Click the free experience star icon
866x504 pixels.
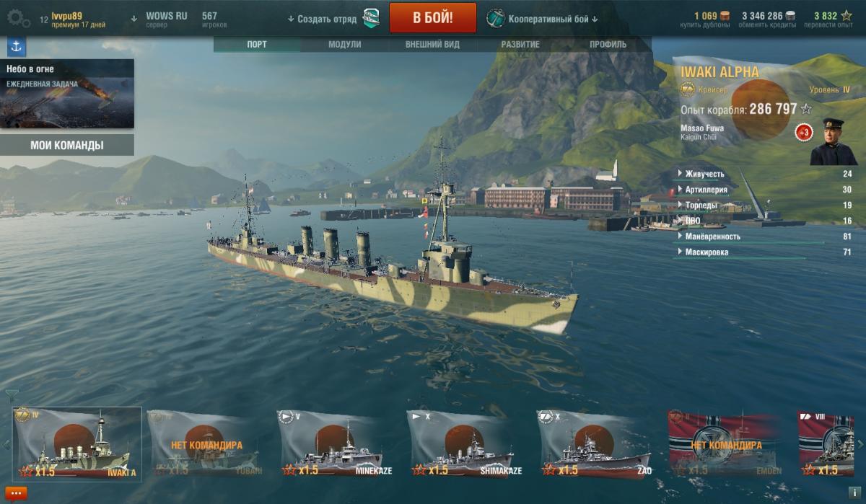click(x=847, y=15)
